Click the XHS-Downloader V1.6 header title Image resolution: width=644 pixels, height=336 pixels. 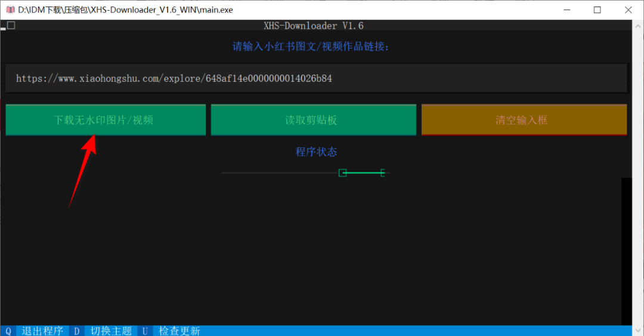pos(314,26)
